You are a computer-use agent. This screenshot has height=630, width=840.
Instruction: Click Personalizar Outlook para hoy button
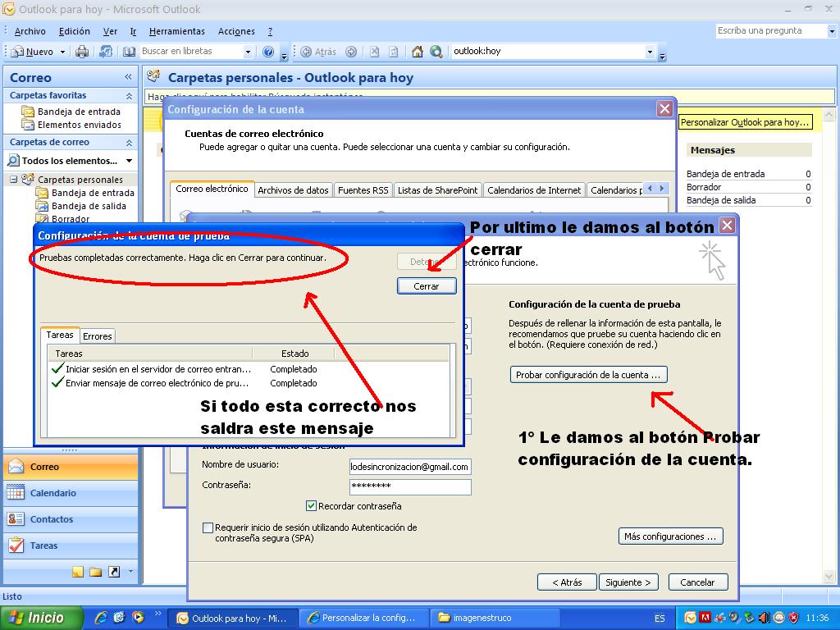[745, 123]
